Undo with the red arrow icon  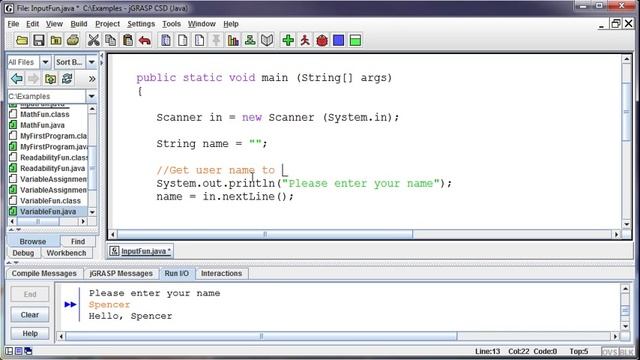tap(145, 40)
